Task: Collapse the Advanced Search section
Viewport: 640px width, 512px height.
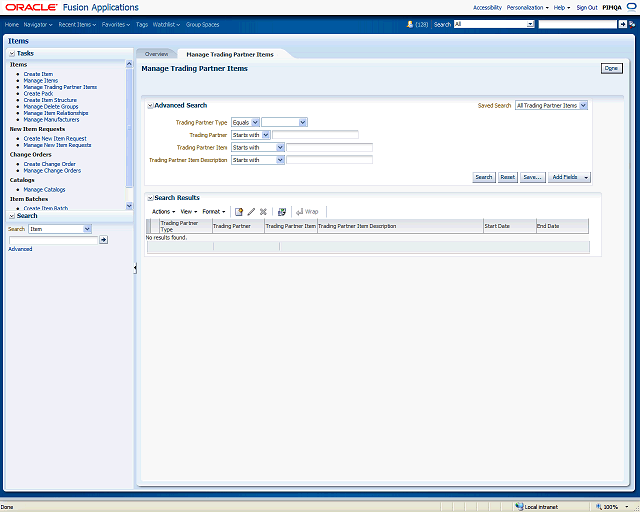Action: [150, 105]
